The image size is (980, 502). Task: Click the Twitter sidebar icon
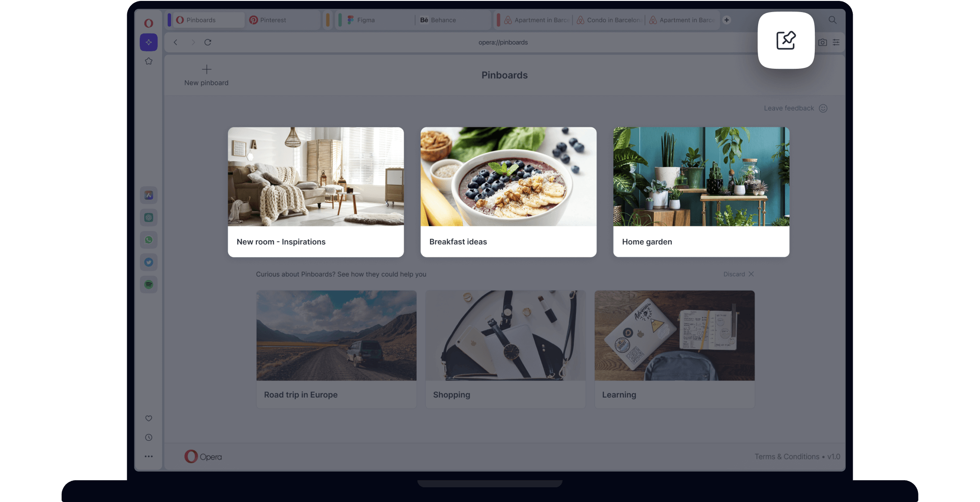(148, 262)
